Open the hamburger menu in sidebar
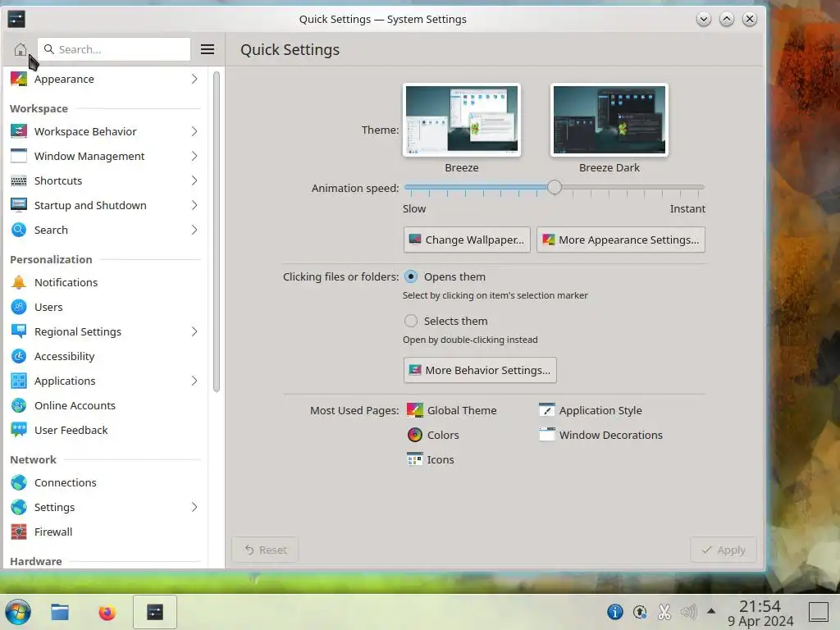 click(x=208, y=49)
